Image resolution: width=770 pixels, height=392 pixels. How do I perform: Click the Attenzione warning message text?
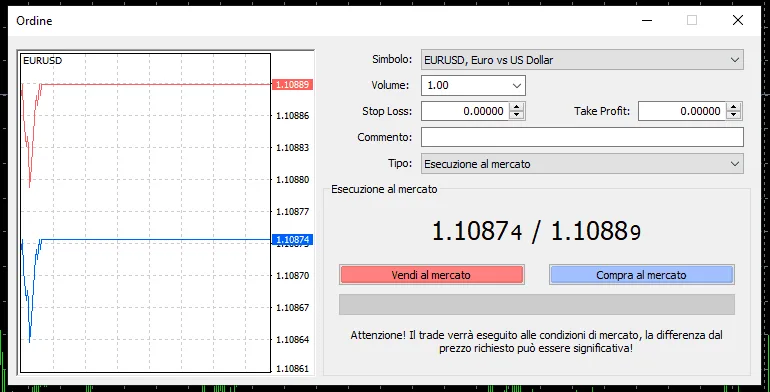click(536, 342)
